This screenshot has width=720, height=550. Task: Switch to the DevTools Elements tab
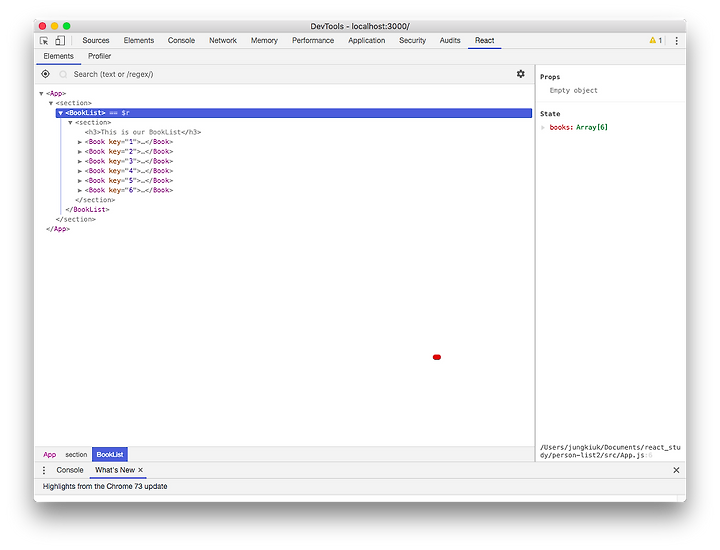[x=139, y=40]
